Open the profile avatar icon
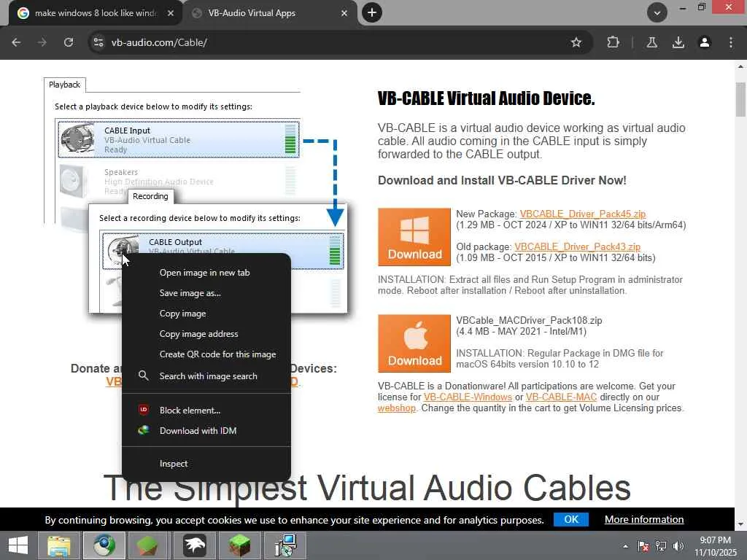Image resolution: width=747 pixels, height=560 pixels. pyautogui.click(x=704, y=42)
